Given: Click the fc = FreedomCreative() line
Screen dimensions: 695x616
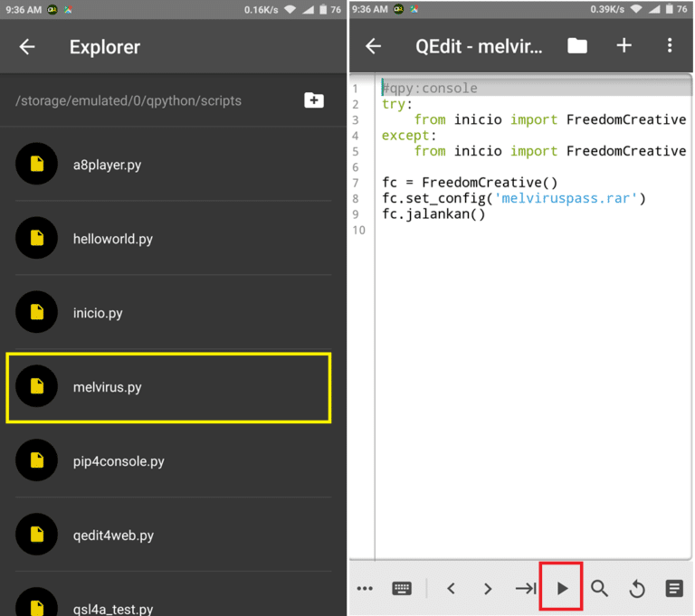Looking at the screenshot, I should point(470,182).
